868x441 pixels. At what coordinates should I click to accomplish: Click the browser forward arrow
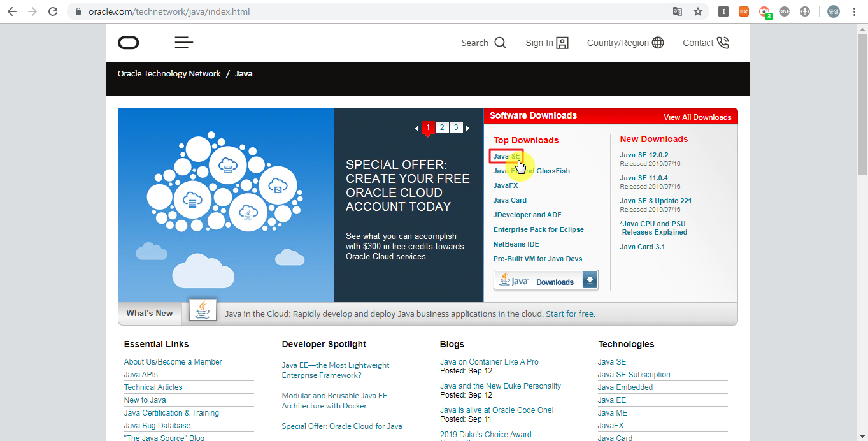(32, 11)
